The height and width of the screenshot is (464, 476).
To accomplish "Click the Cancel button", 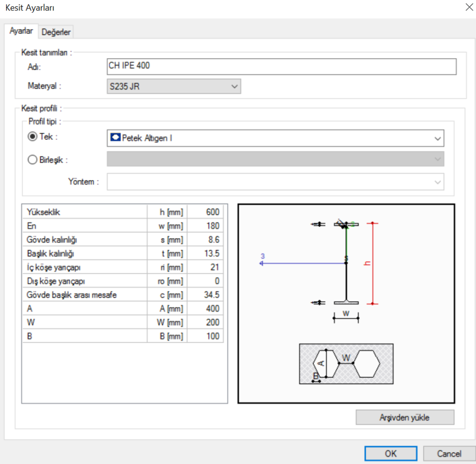I will point(449,453).
